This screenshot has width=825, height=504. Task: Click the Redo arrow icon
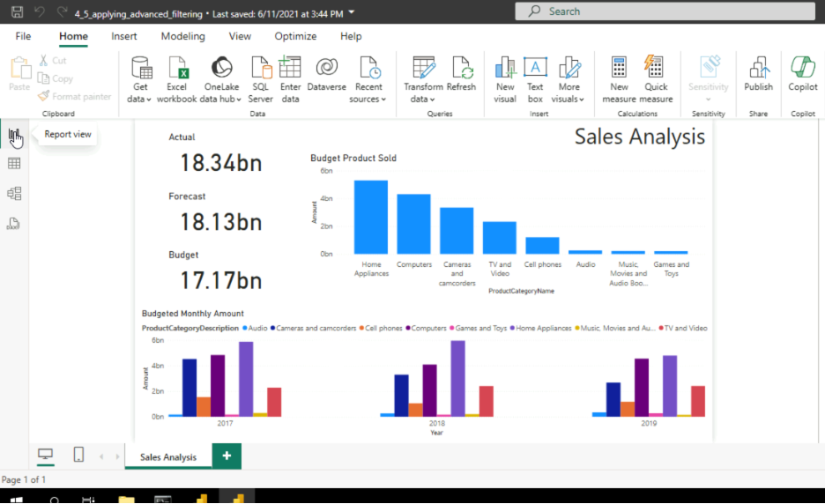pos(62,11)
